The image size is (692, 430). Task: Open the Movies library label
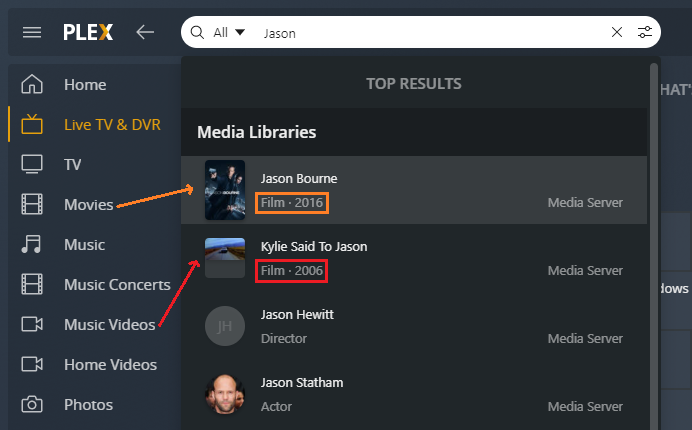pyautogui.click(x=89, y=205)
